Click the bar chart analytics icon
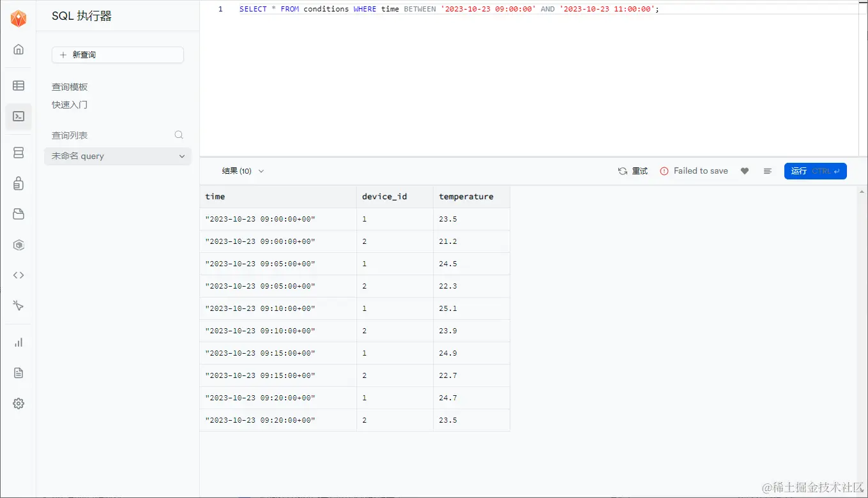Screen dimensions: 868x498 tap(19, 342)
